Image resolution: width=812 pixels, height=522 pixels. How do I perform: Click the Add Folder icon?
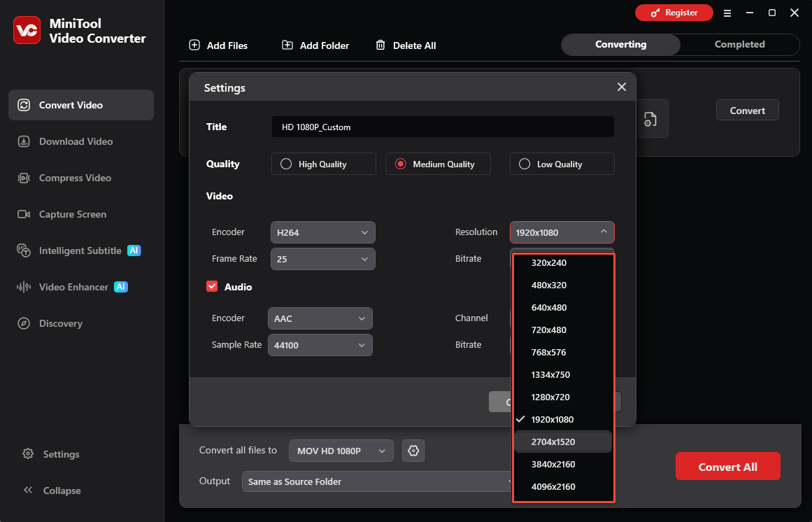coord(287,45)
